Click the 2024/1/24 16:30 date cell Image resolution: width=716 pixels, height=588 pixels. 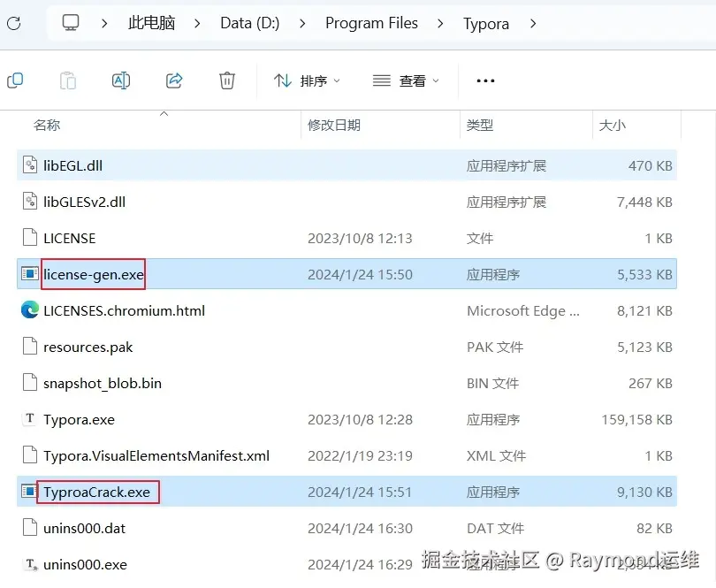[360, 528]
